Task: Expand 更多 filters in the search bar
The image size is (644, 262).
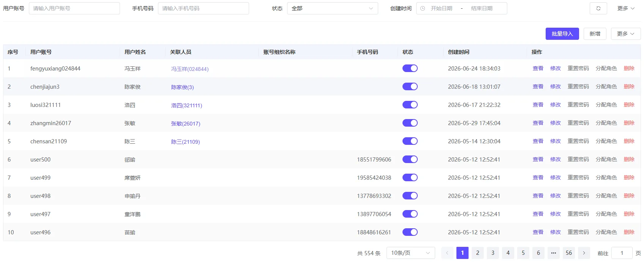Action: pos(626,8)
